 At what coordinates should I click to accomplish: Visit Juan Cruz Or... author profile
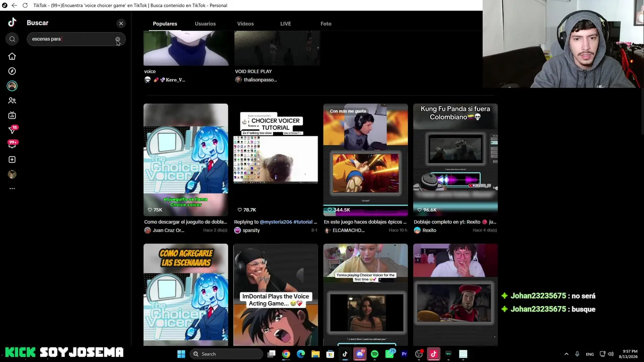[x=169, y=230]
